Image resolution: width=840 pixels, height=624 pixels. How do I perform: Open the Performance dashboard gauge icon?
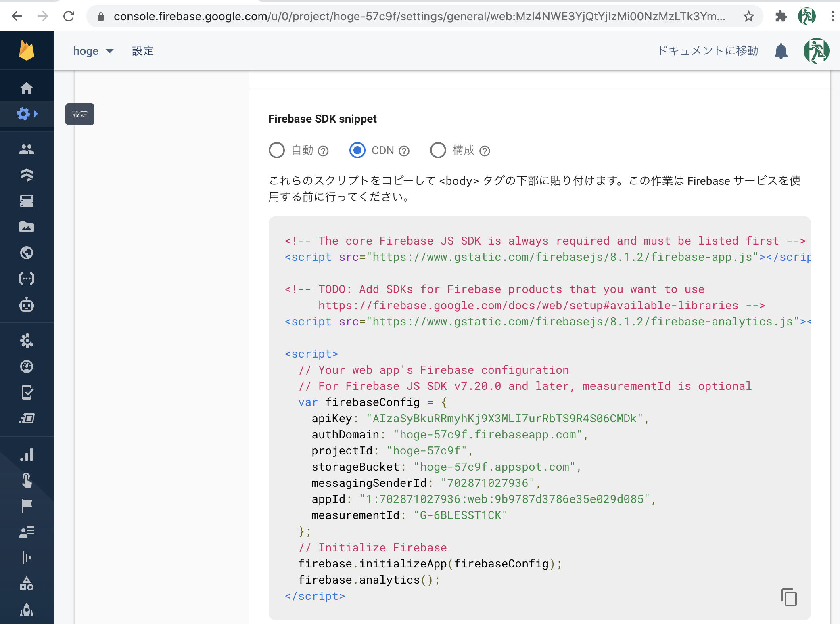pos(27,366)
